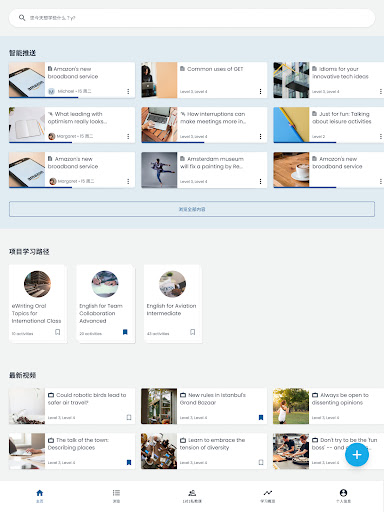Open Home tab in bottom navigation

click(40, 496)
